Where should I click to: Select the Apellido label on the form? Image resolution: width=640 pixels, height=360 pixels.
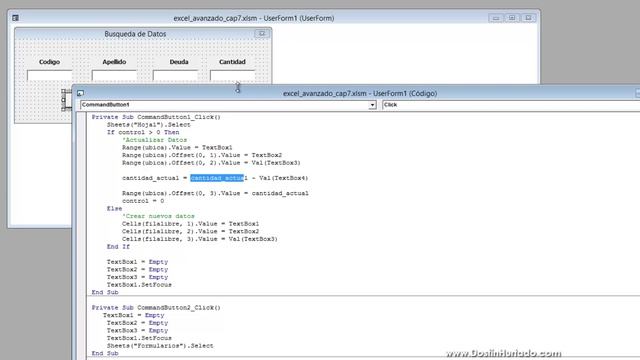coord(114,62)
